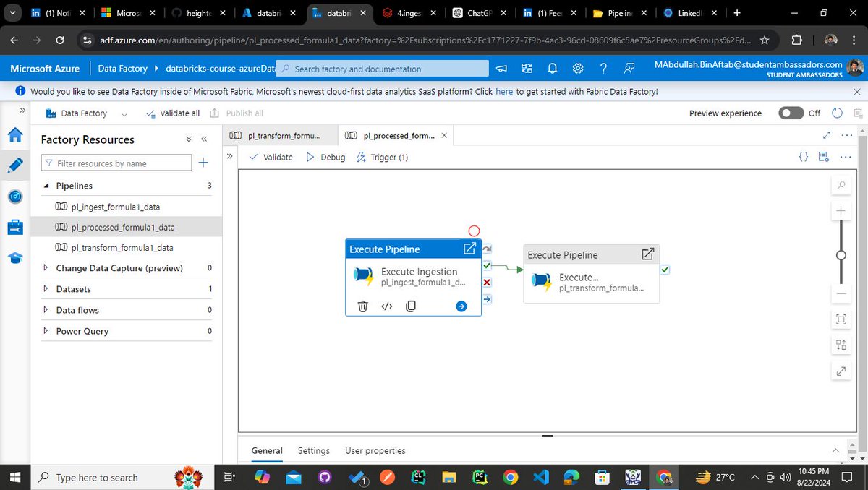Click Search factory and documentation box
Viewport: 868px width, 490px height.
click(x=382, y=69)
